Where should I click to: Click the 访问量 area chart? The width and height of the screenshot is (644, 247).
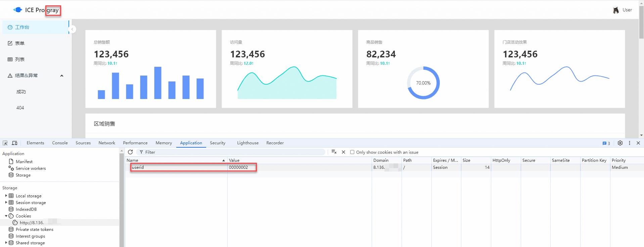(x=287, y=83)
